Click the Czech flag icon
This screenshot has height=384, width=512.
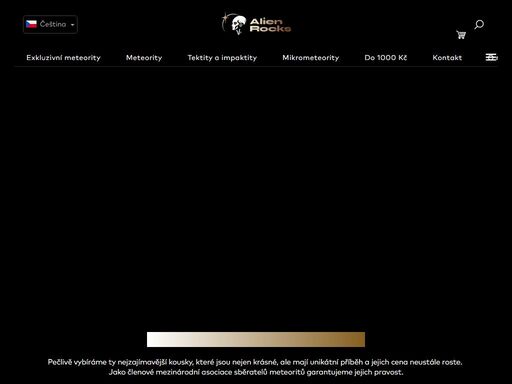(31, 24)
